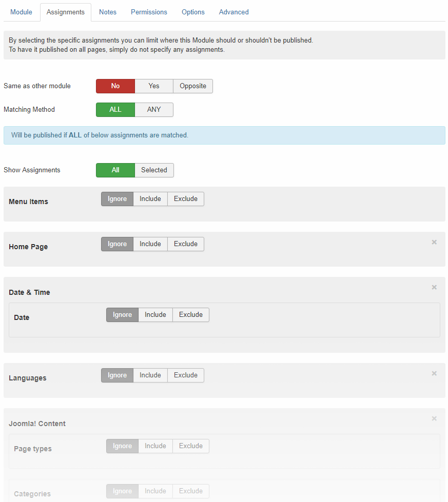Screen dimensions: 448x502
Task: Set Date assignment to Exclude
Action: 191,315
